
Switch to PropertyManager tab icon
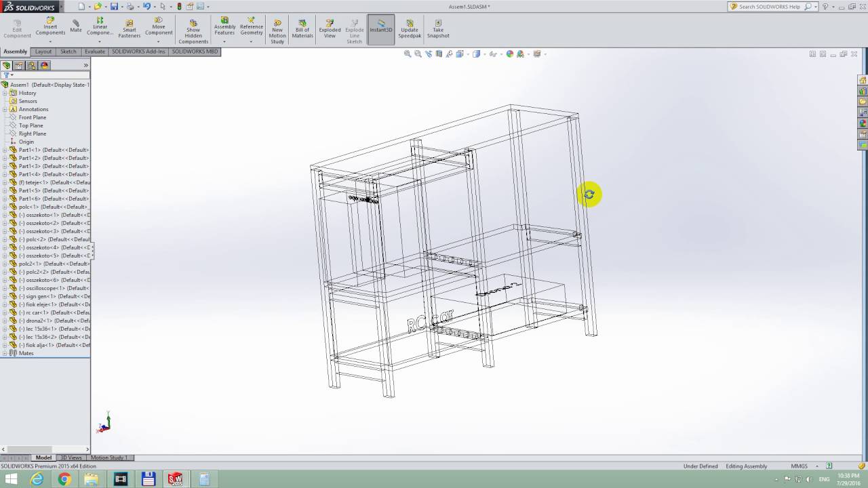coord(19,66)
